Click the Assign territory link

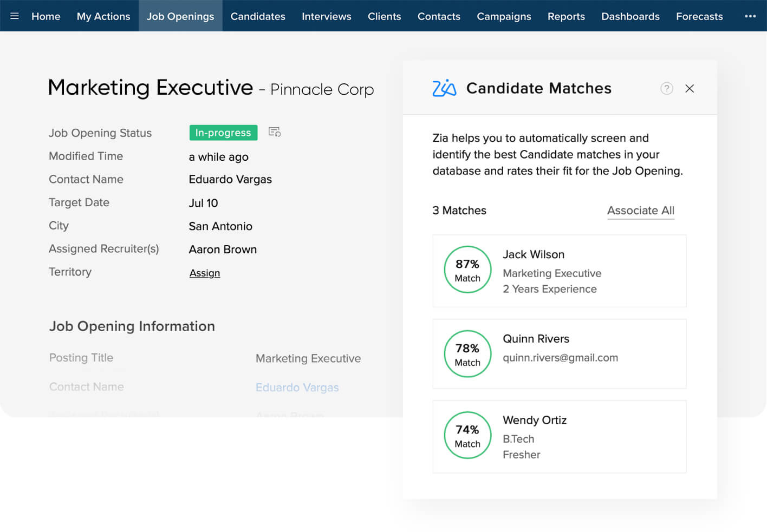tap(205, 273)
